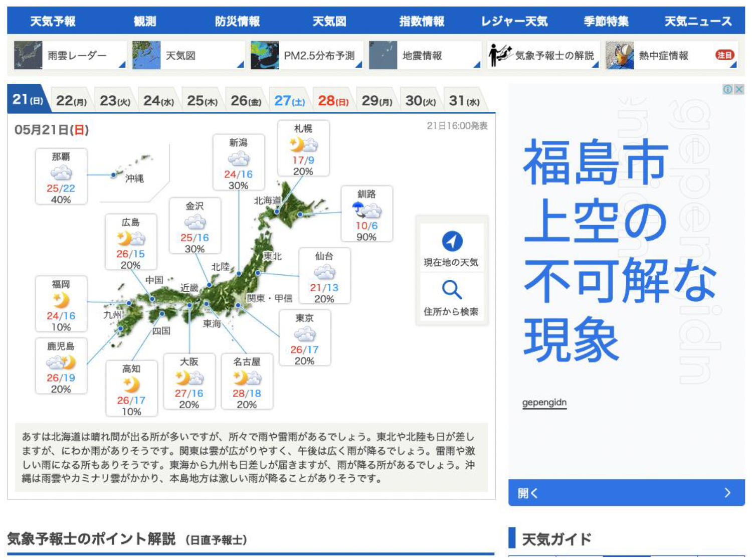Click Naha's cloudy weather icon

[x=61, y=173]
